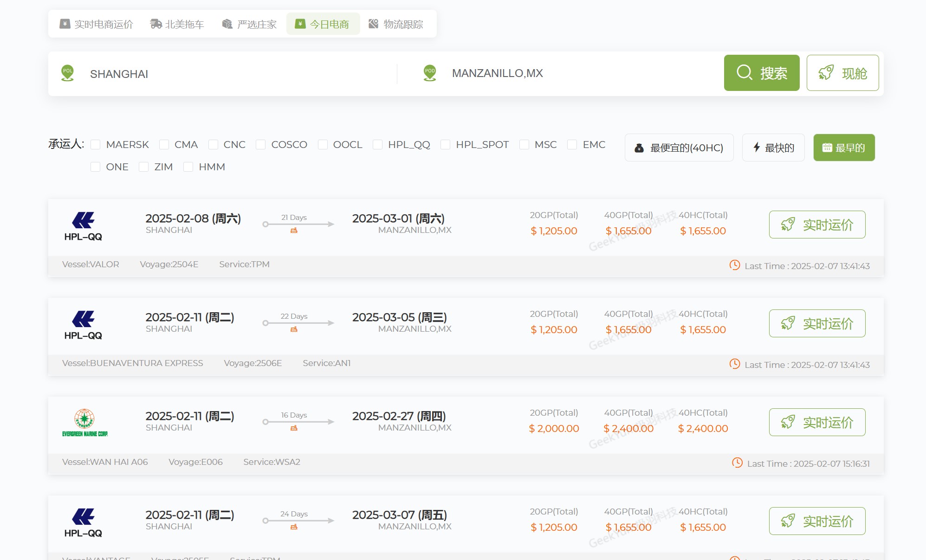Click the rocket icon in the 现舱 button
This screenshot has width=926, height=560.
pos(826,73)
